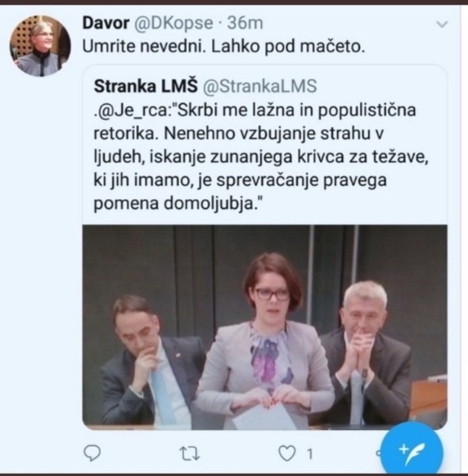This screenshot has width=468, height=476.
Task: Click the 36m timestamp of the tweet
Action: point(245,23)
